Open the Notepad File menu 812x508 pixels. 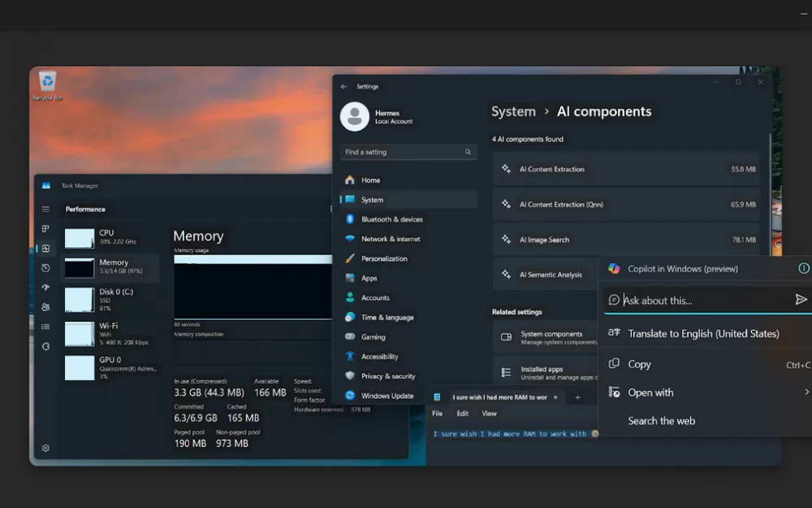(x=438, y=414)
